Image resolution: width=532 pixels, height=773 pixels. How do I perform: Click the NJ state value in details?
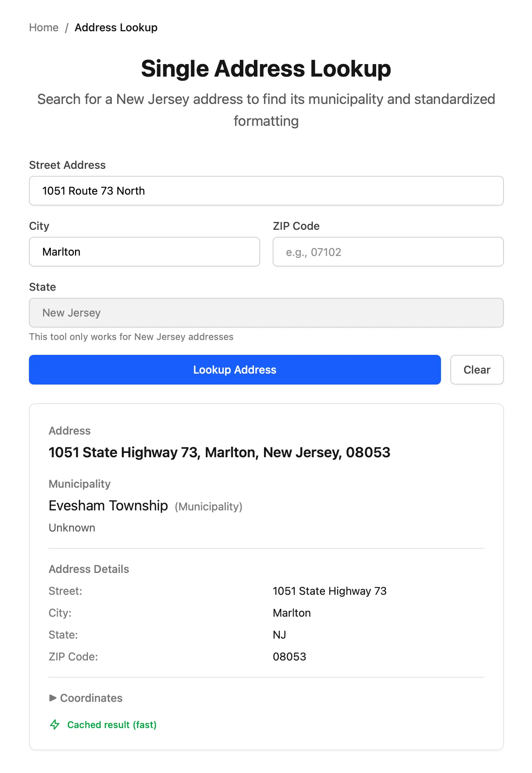pos(279,635)
